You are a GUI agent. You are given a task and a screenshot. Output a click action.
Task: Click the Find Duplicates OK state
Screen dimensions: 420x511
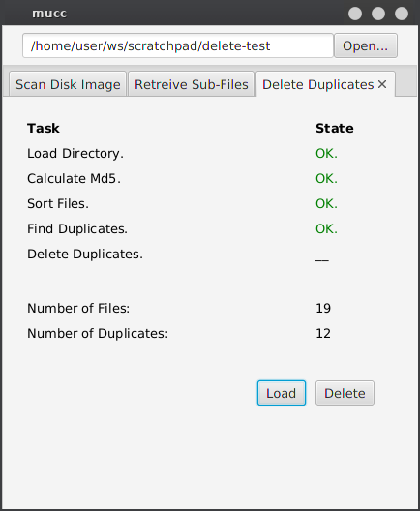tap(326, 228)
